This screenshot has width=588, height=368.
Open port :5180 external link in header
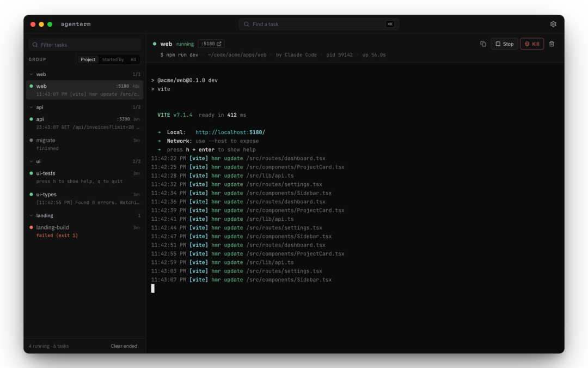click(x=211, y=44)
